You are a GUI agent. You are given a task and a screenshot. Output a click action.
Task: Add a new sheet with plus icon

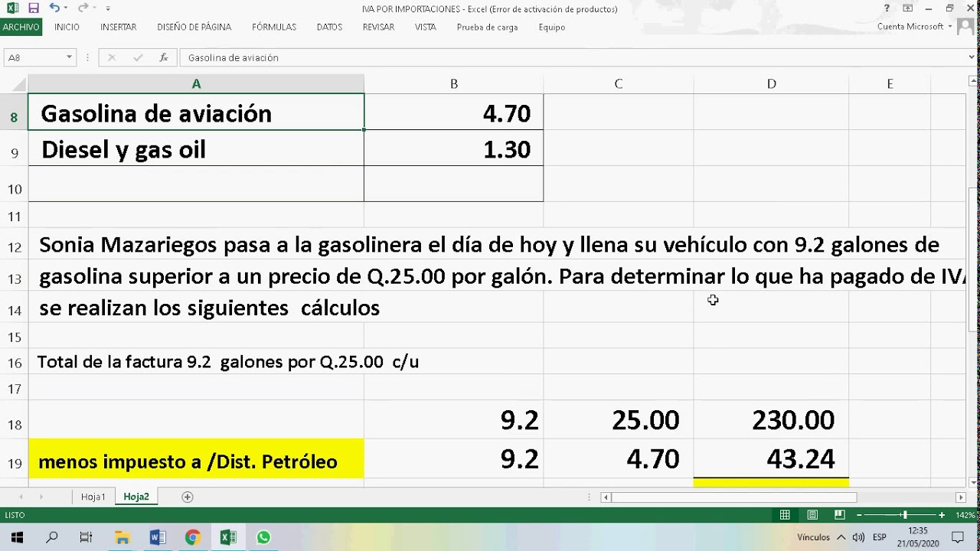[187, 497]
